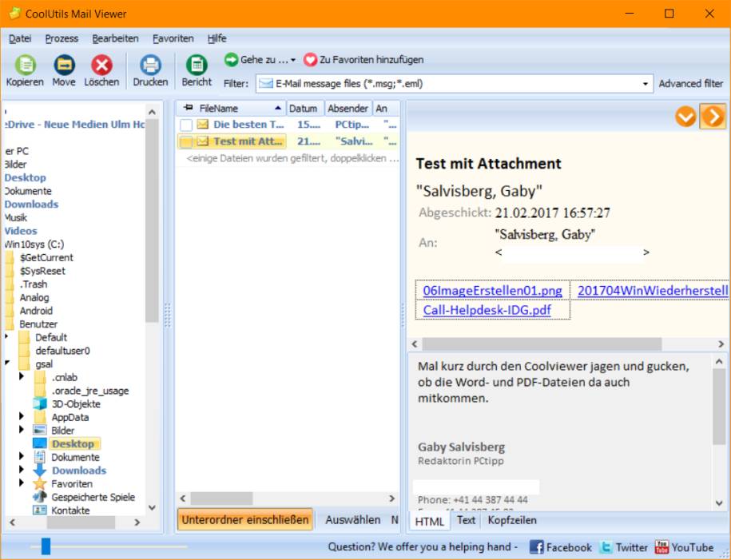Click the message body scroll down arrow
The height and width of the screenshot is (560, 731).
pos(719,503)
